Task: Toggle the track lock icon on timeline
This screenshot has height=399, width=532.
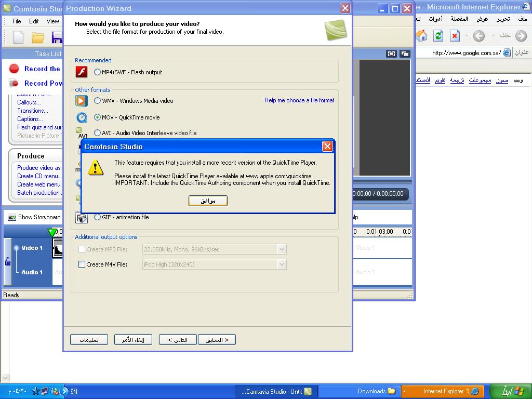Action: 7,261
